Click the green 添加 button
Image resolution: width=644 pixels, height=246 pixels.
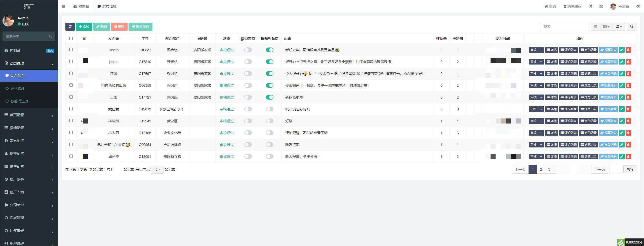[84, 27]
